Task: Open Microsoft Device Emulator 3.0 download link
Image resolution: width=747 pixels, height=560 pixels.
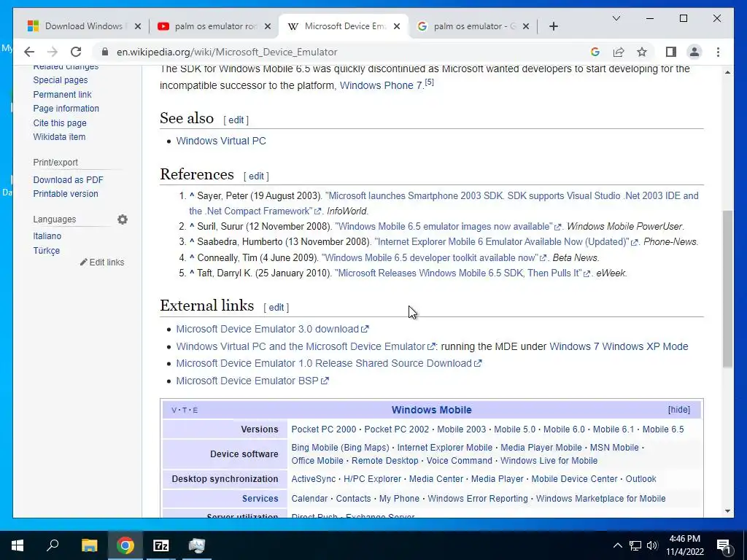Action: [272, 329]
